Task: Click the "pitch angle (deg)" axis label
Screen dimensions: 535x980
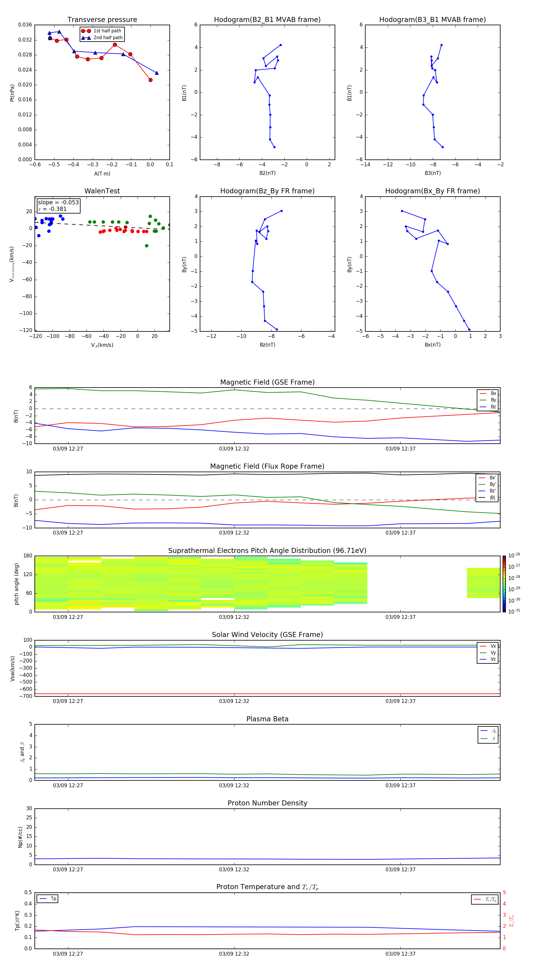Action: coord(16,584)
